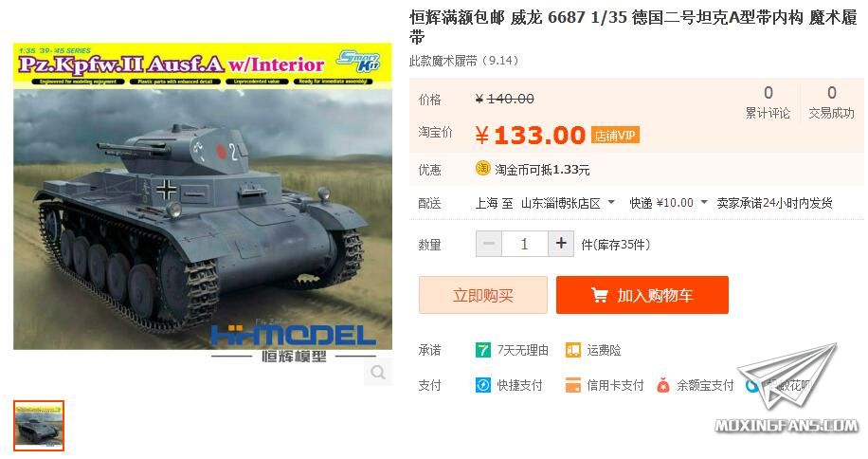Image resolution: width=868 pixels, height=459 pixels.
Task: Click the Taobao gold coin icon
Action: pos(482,168)
